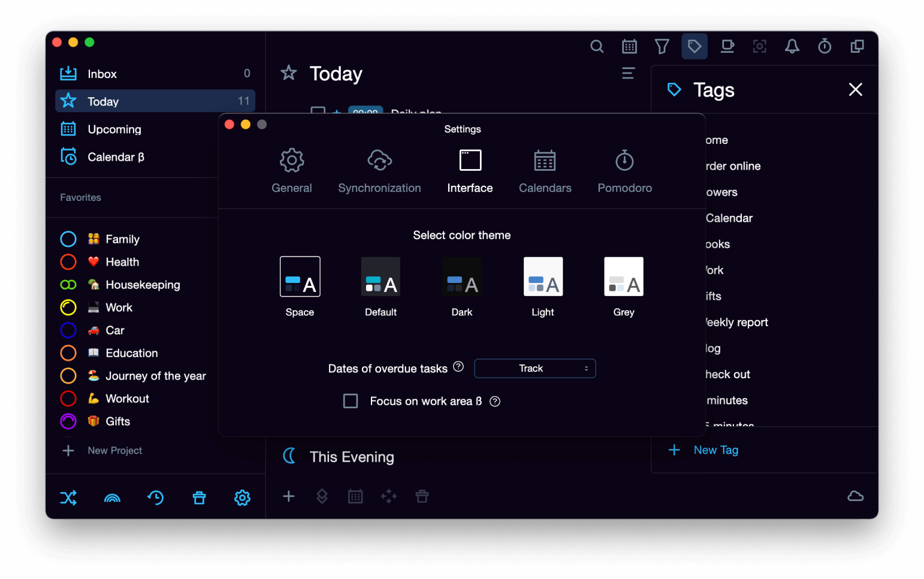924x579 pixels.
Task: Star the Today list heading
Action: pos(289,73)
